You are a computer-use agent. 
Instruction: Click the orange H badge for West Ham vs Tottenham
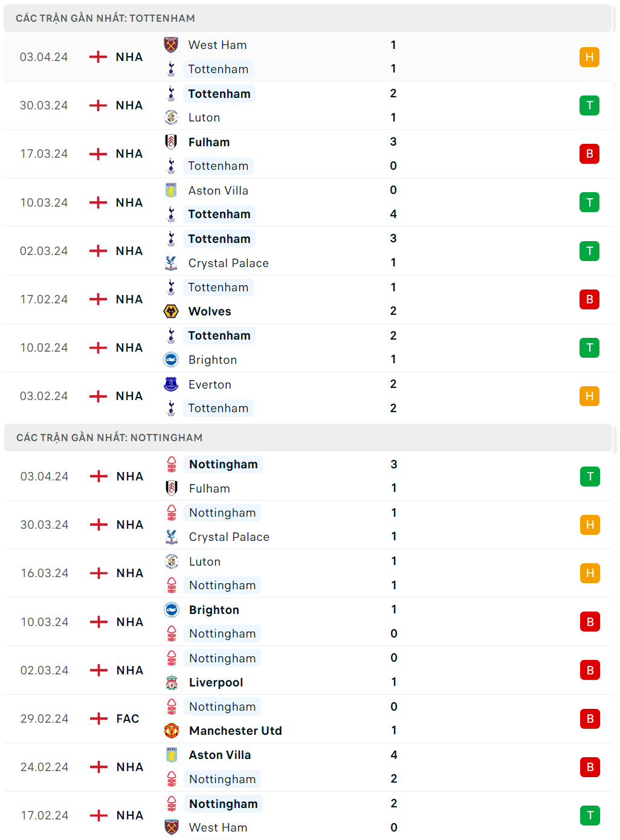coord(589,57)
